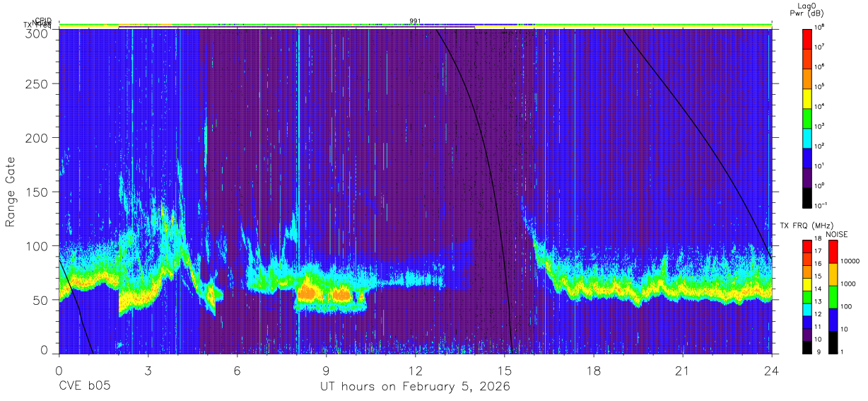Click the 10^4 label on Lag0 Pwr colorbar
This screenshot has height=401, width=868.
820,106
